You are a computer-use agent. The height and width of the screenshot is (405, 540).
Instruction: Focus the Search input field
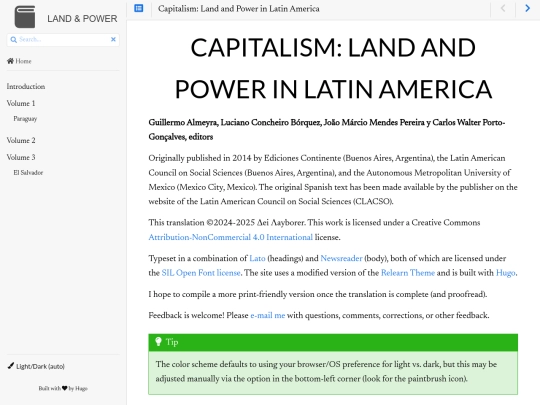[x=63, y=40]
